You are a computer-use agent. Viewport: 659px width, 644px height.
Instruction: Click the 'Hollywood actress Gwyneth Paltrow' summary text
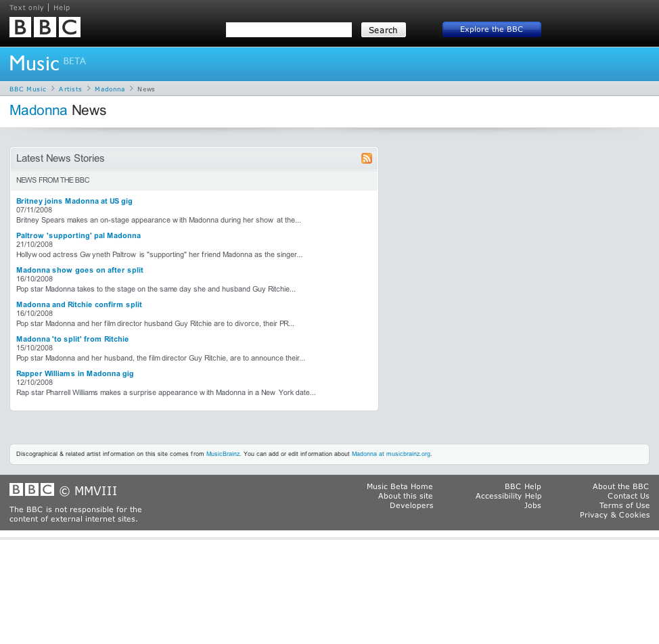[x=159, y=254]
